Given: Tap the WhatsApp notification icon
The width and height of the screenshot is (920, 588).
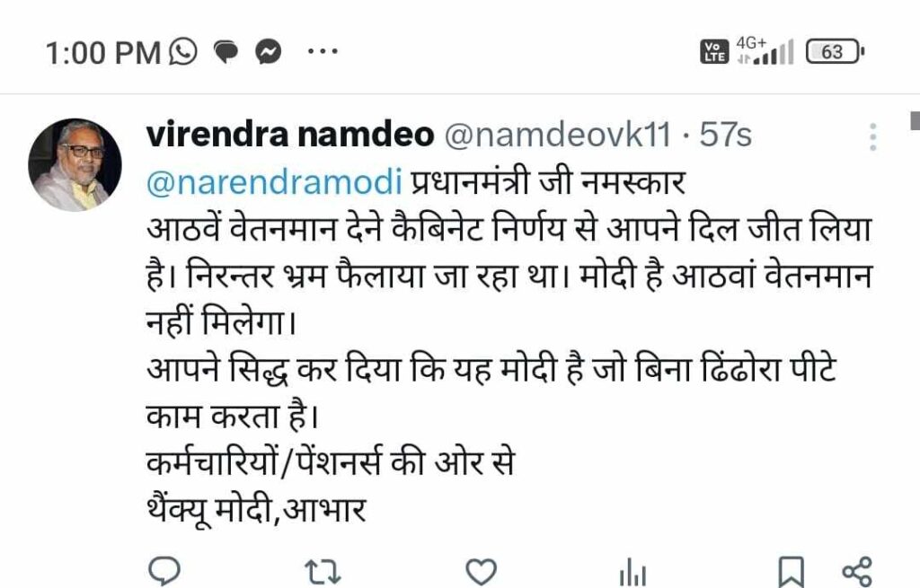Looking at the screenshot, I should tap(183, 51).
